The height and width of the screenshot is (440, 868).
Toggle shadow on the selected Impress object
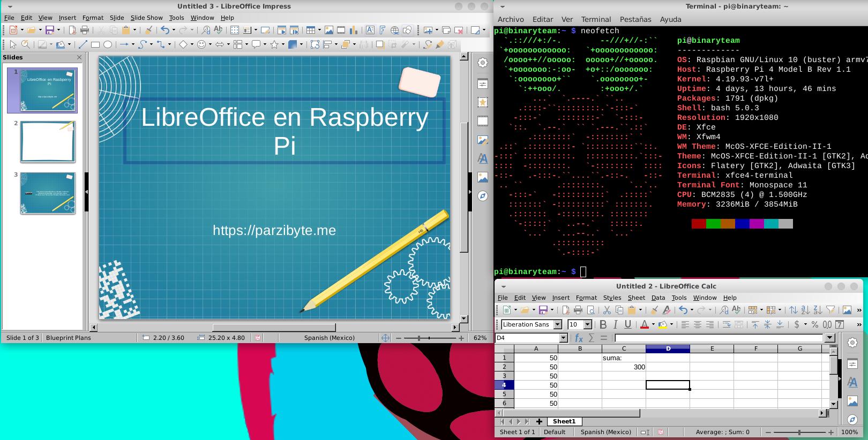pyautogui.click(x=379, y=44)
